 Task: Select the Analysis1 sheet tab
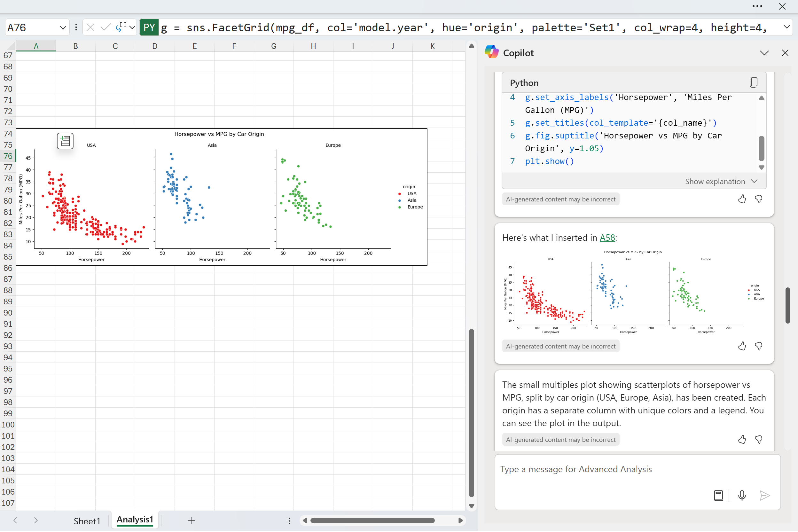[135, 520]
